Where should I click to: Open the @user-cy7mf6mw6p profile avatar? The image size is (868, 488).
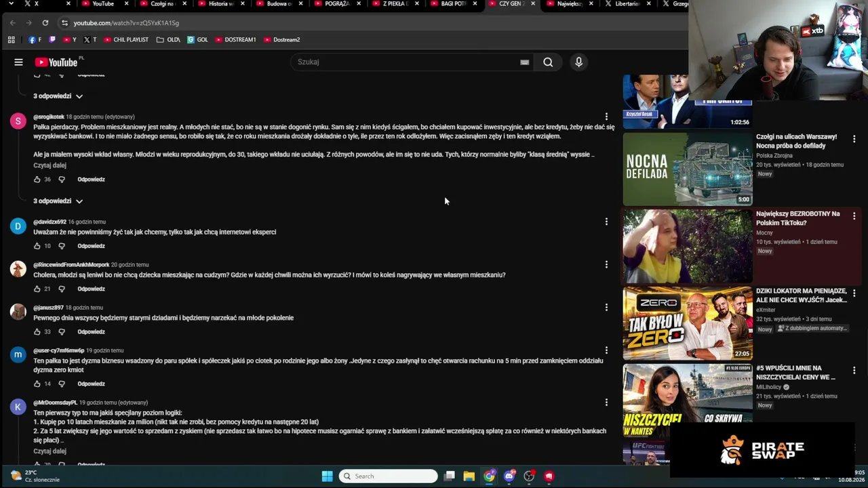click(18, 354)
